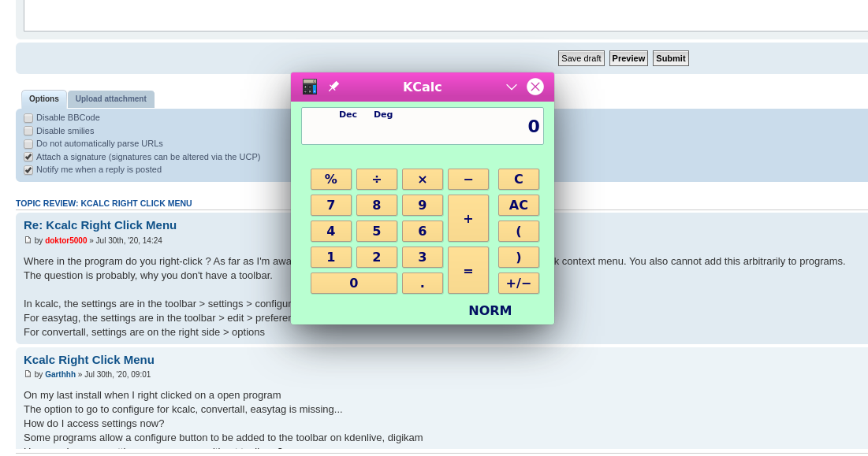Screen dimensions: 868x456
Task: Click digit 6 on the KCalc keypad
Action: [423, 231]
